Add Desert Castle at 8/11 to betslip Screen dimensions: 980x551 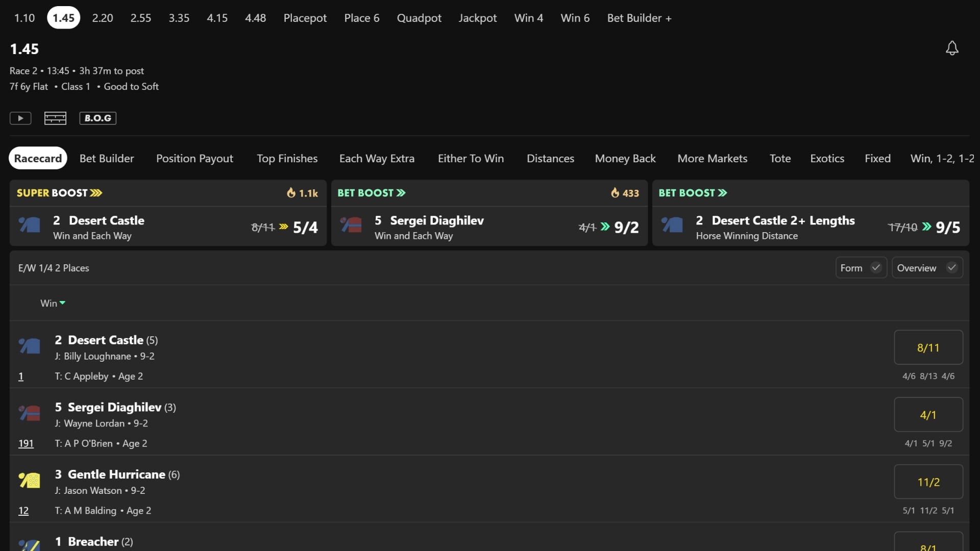click(928, 347)
